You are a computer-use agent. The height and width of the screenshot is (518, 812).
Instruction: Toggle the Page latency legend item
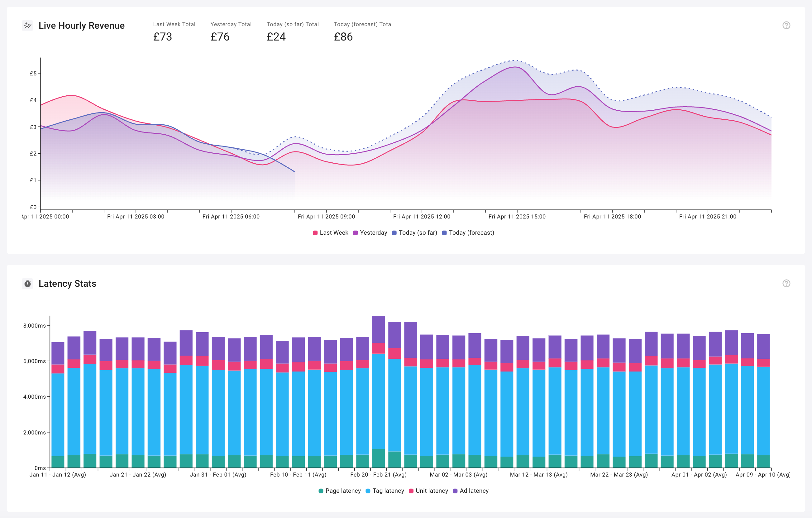point(340,491)
